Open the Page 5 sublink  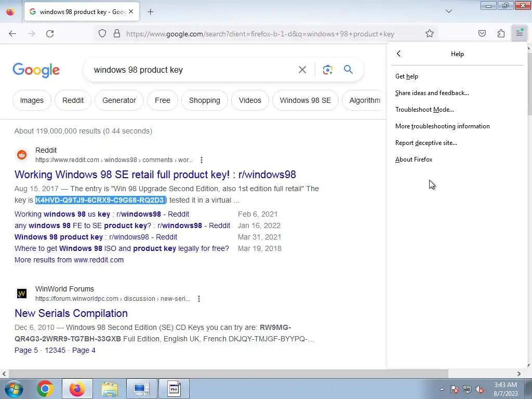coord(26,351)
